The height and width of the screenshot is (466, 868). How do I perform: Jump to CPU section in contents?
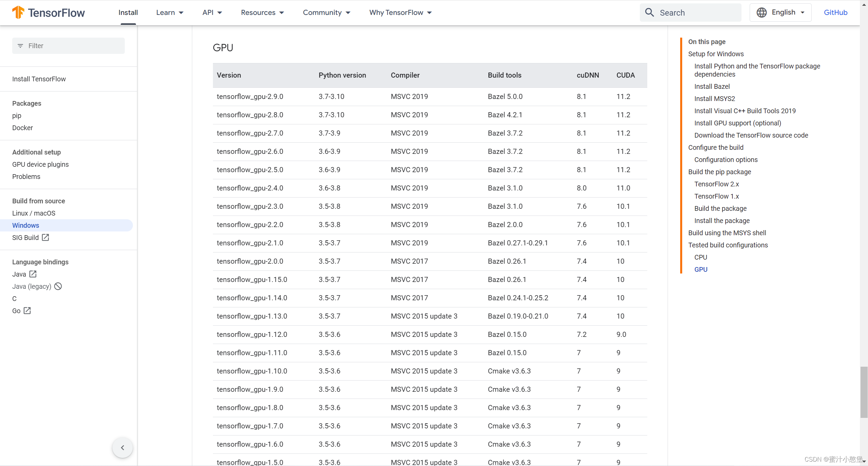pos(701,257)
